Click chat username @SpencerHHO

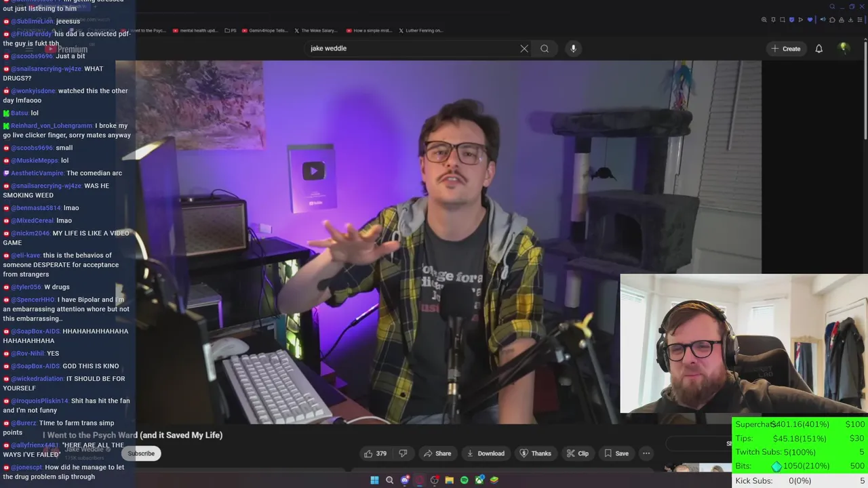coord(33,300)
